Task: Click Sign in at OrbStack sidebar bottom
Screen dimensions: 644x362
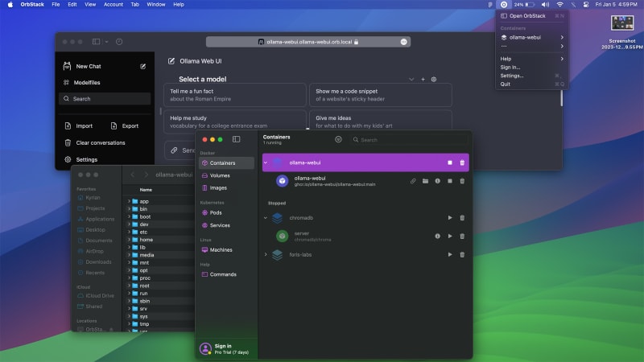Action: [222, 346]
